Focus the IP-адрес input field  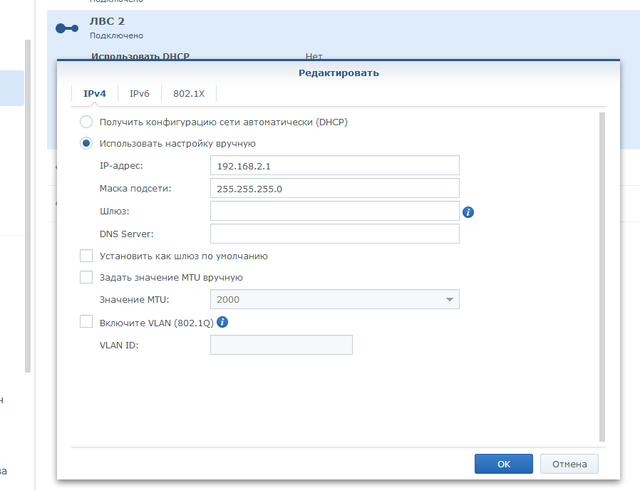pos(335,165)
